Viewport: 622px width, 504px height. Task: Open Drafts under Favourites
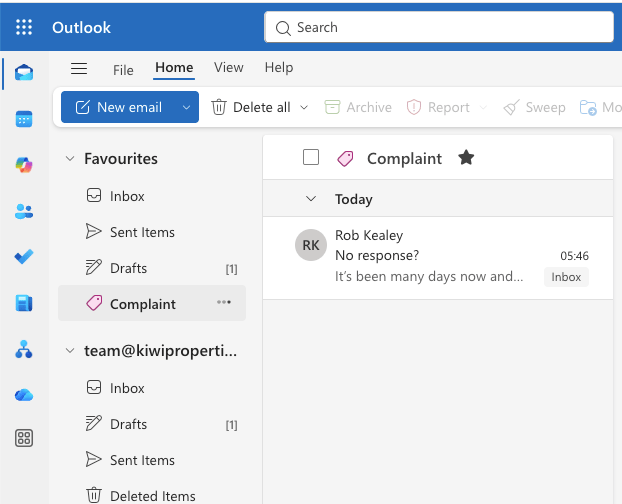coord(152,268)
